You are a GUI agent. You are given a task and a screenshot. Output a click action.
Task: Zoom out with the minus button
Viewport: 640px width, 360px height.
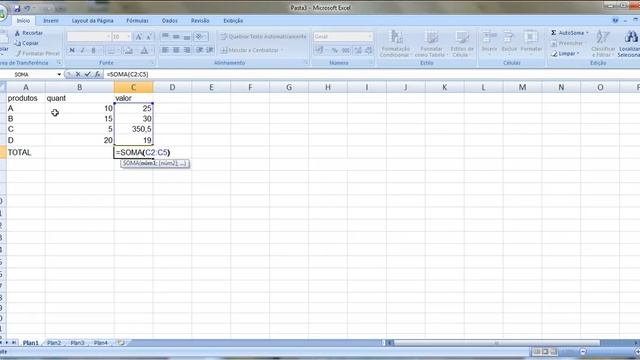point(583,351)
